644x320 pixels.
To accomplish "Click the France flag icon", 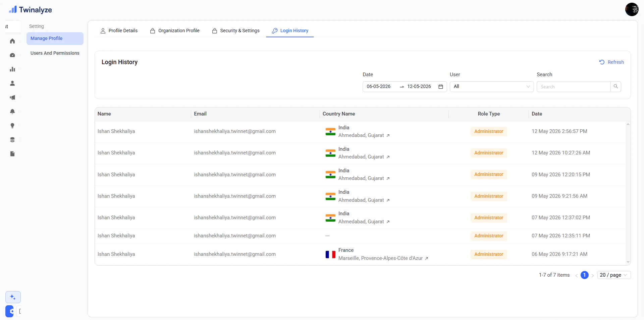I will (x=330, y=255).
